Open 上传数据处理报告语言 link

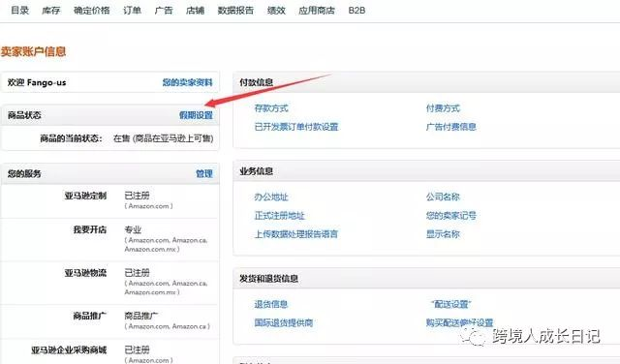click(295, 234)
